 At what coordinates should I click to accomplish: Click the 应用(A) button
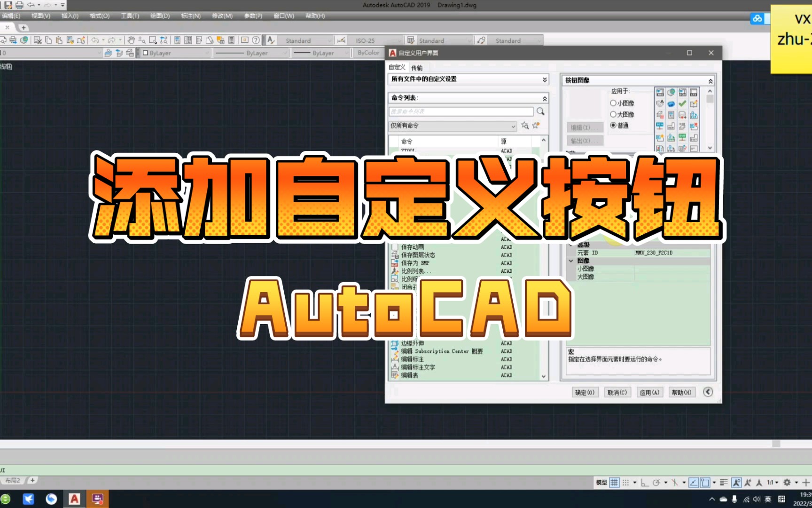[649, 392]
